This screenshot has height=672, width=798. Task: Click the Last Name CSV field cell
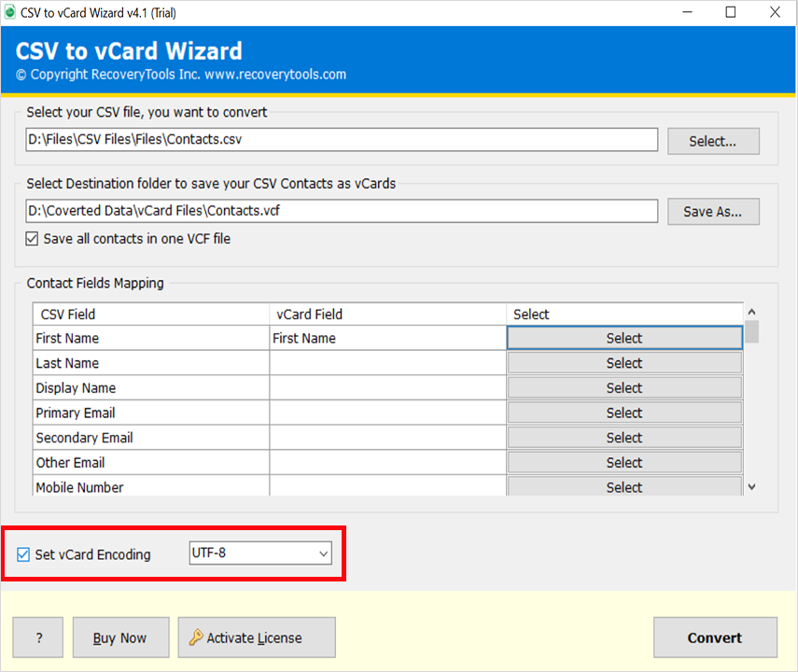tap(151, 363)
